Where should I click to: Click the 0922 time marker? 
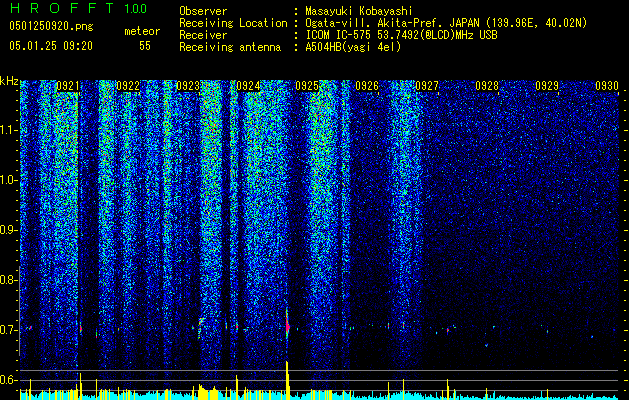click(128, 86)
